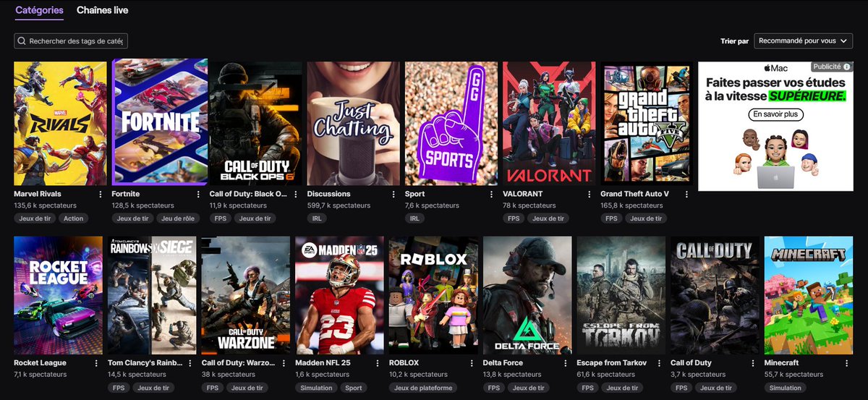Screen dimensions: 868x400
Task: Select the Action tag under Marvel Rivals
Action: point(74,218)
